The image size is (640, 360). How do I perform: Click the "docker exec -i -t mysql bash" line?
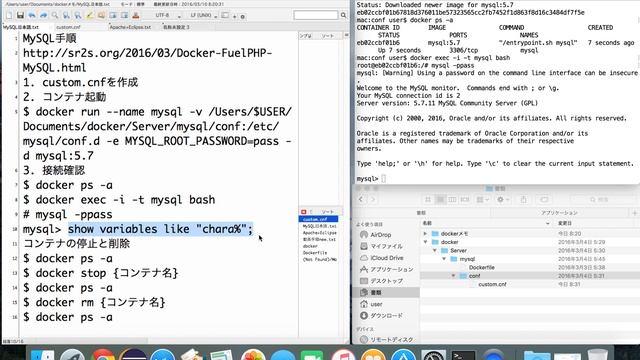(x=119, y=200)
